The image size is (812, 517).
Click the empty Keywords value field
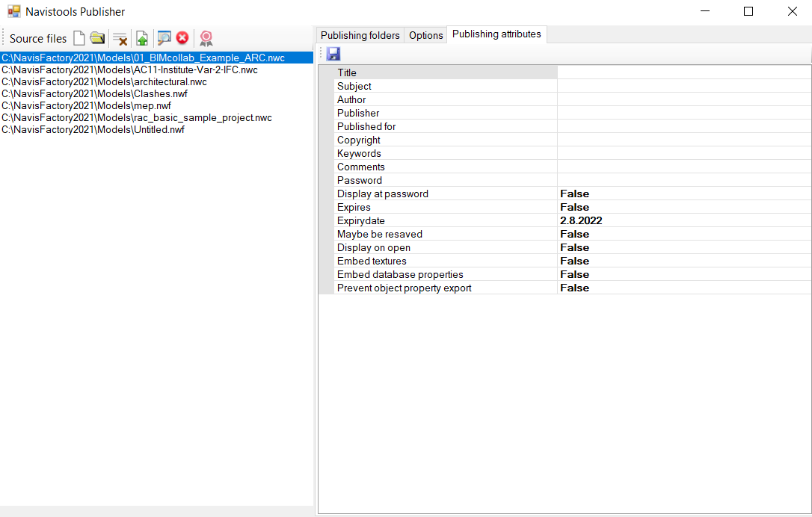click(684, 153)
